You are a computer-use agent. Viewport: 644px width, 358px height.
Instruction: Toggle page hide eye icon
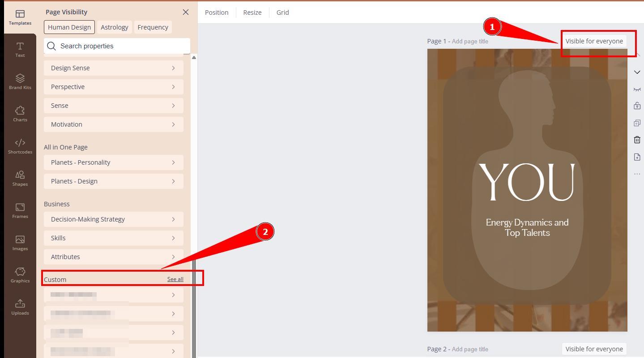(x=637, y=89)
